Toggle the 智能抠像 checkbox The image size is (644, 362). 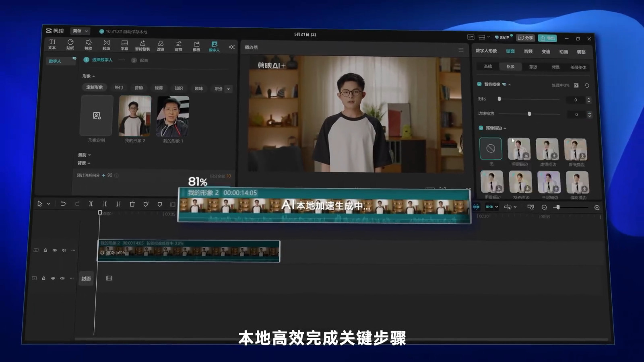(479, 84)
